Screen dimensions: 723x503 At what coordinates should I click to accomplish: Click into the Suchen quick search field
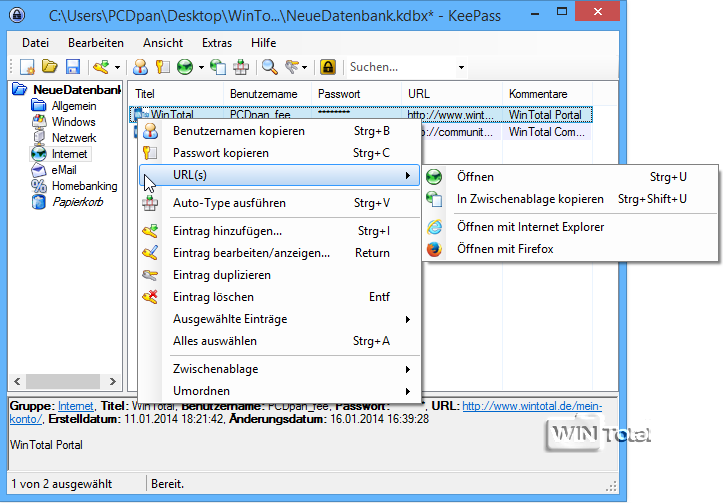click(x=401, y=67)
